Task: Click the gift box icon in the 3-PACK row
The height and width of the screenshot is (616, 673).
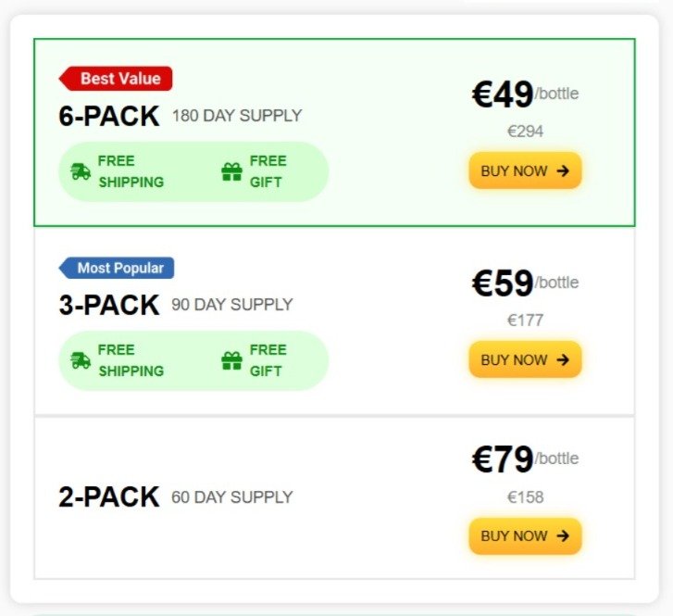Action: point(231,360)
